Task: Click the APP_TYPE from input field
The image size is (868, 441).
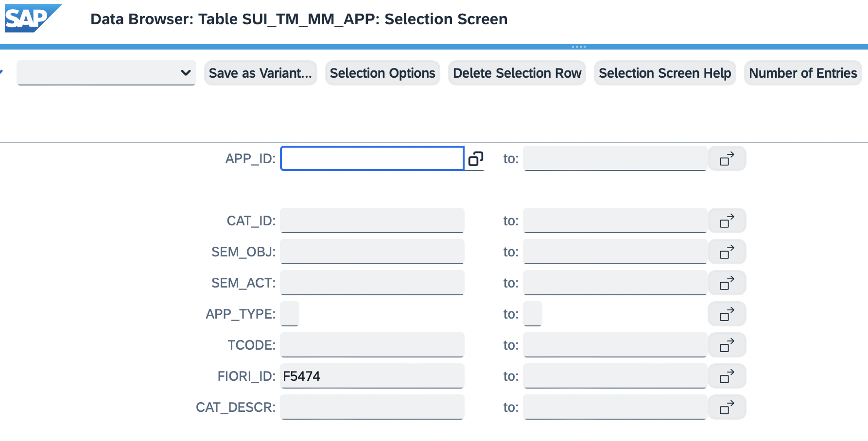Action: pyautogui.click(x=290, y=314)
